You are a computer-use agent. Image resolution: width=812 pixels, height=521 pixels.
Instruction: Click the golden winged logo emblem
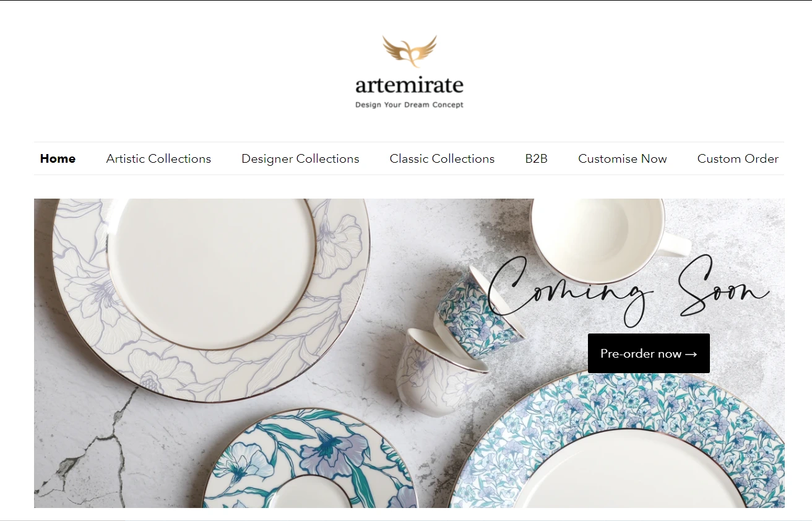409,51
